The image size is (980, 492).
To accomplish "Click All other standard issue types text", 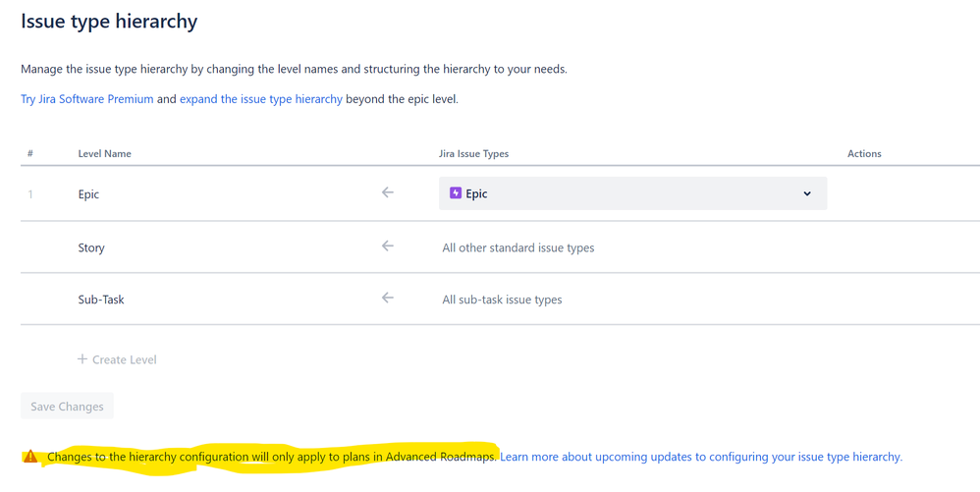I will click(x=518, y=247).
